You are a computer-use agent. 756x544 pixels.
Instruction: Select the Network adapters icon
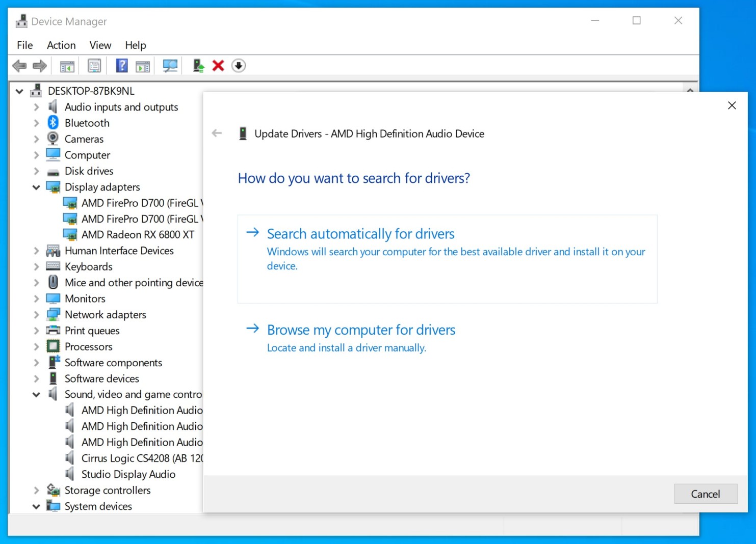point(53,314)
